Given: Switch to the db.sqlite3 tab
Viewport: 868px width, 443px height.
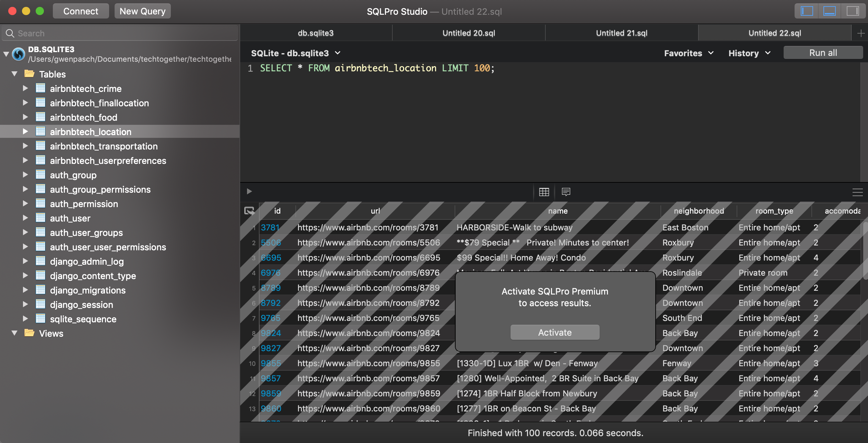Looking at the screenshot, I should tap(316, 33).
